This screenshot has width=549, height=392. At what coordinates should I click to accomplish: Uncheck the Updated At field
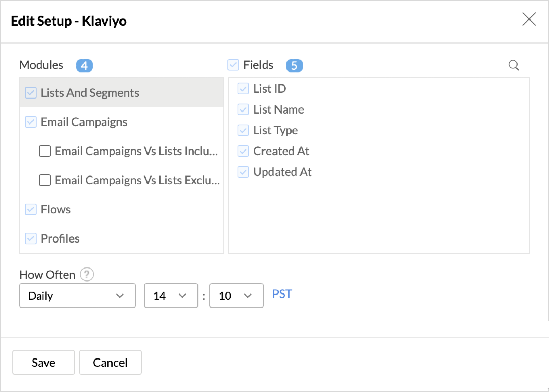tap(243, 172)
